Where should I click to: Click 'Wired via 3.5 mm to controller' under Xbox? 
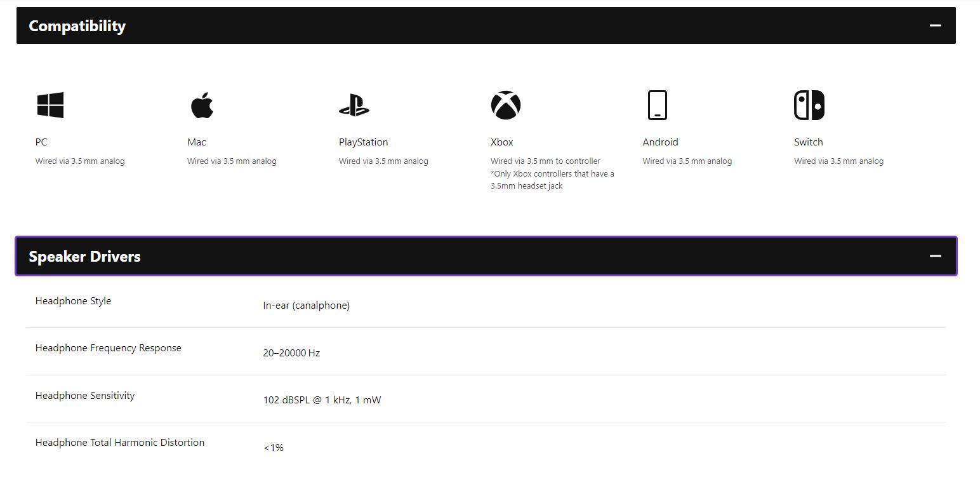545,161
